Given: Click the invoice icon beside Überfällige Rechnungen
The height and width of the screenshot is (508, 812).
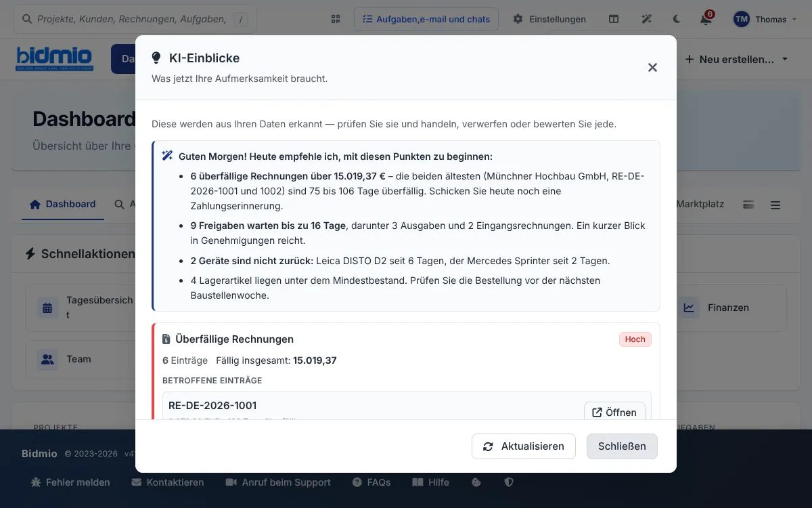Looking at the screenshot, I should tap(166, 339).
